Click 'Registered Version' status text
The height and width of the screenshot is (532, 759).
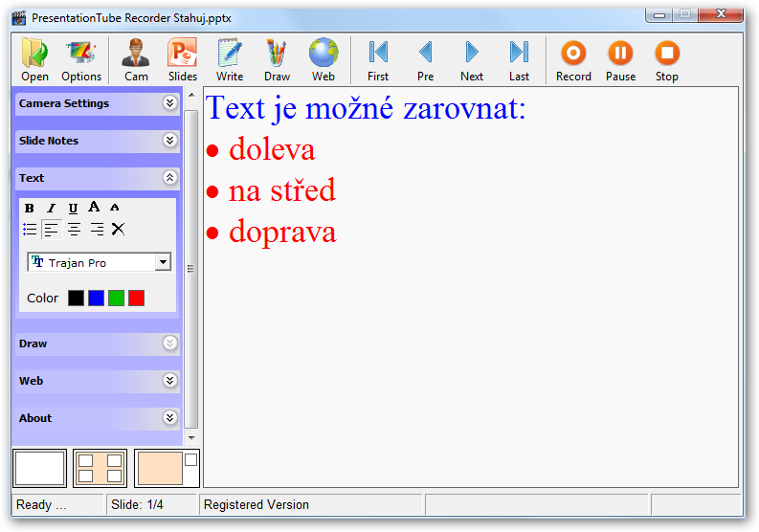[257, 505]
